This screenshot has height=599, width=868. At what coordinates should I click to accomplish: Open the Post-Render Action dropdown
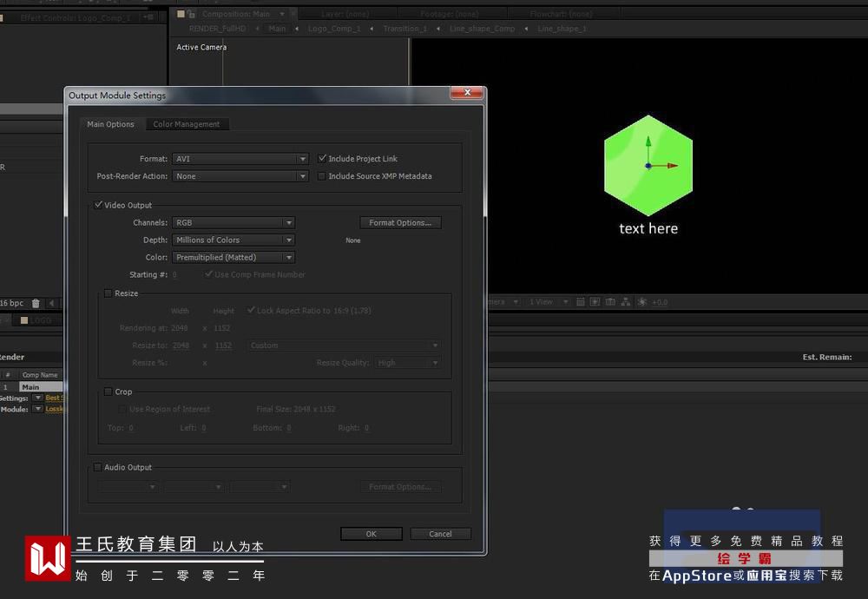(x=240, y=176)
